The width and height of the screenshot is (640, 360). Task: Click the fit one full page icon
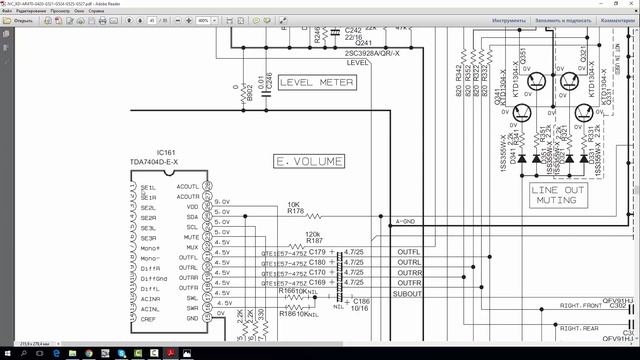click(x=241, y=20)
